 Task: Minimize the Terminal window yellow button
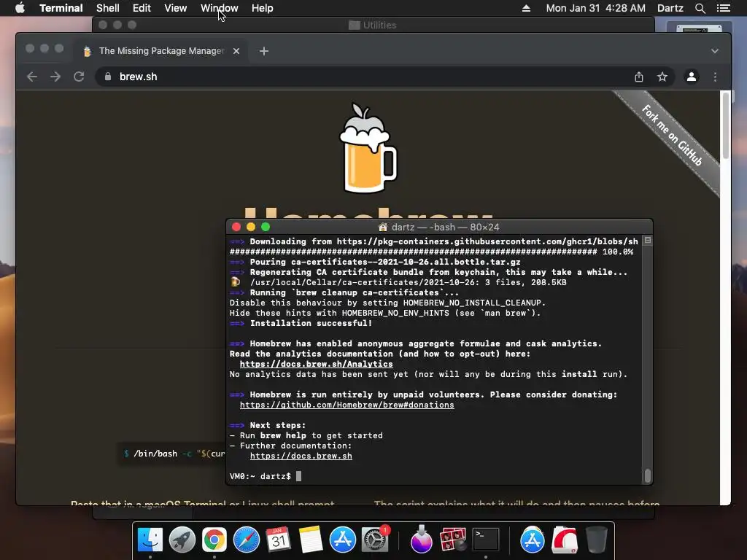(251, 227)
